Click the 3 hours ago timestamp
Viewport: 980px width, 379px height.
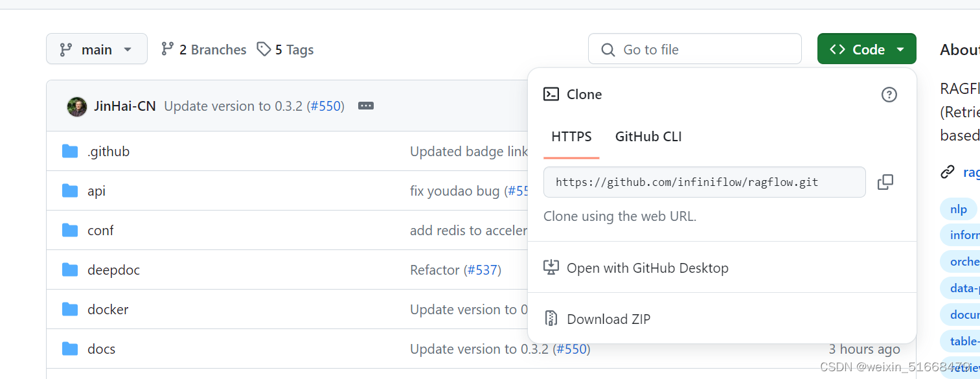pos(865,349)
